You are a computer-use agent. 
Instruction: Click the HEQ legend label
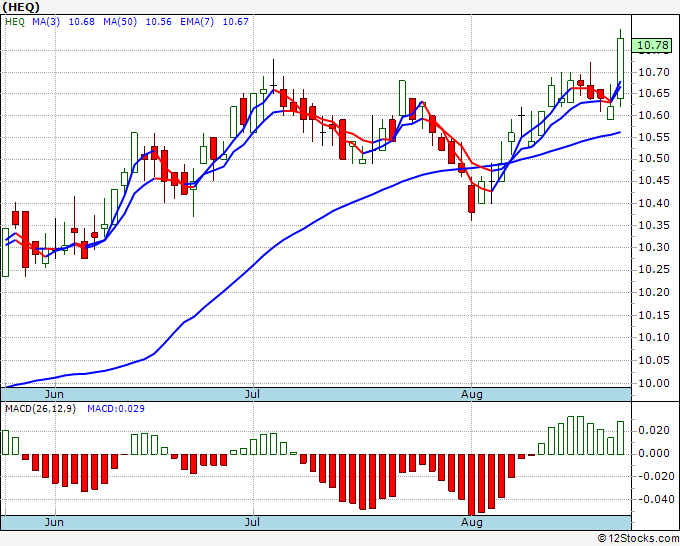[15, 22]
